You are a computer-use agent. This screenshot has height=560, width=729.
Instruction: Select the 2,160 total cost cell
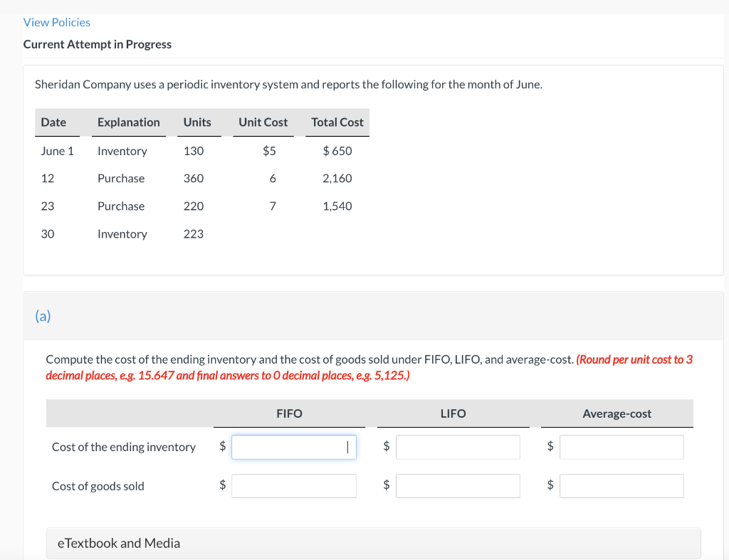coord(337,179)
